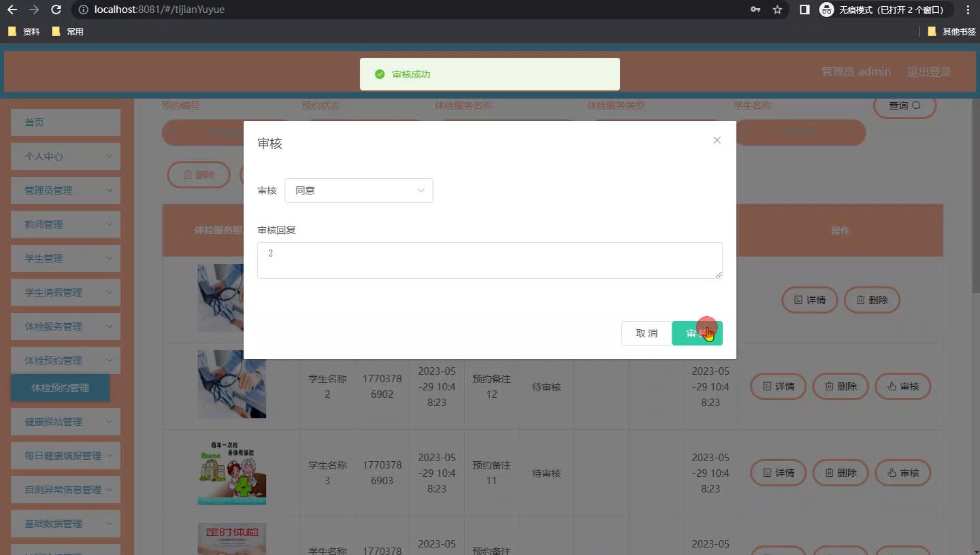This screenshot has height=555, width=980.
Task: Select the highlighted 体检预约管理 submenu item
Action: pyautogui.click(x=60, y=388)
